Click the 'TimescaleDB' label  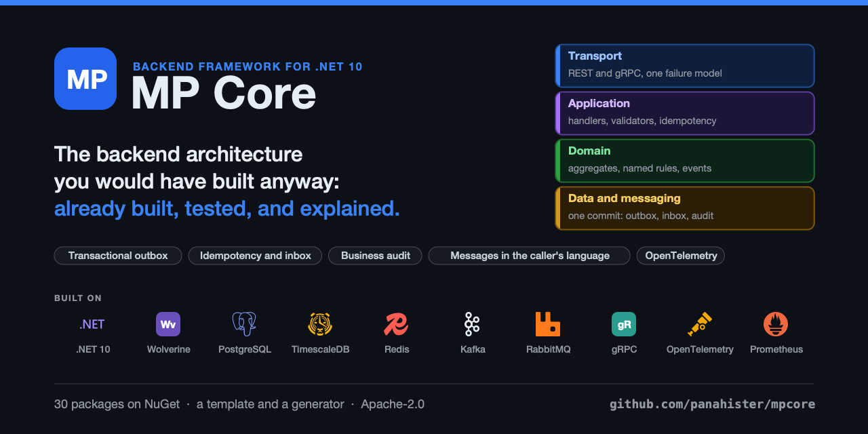[x=321, y=350]
